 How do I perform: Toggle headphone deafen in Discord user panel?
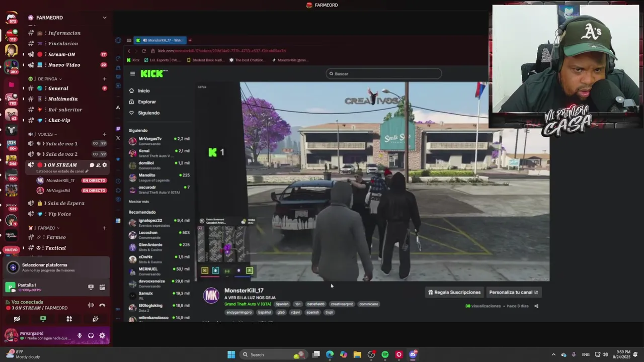point(91,335)
